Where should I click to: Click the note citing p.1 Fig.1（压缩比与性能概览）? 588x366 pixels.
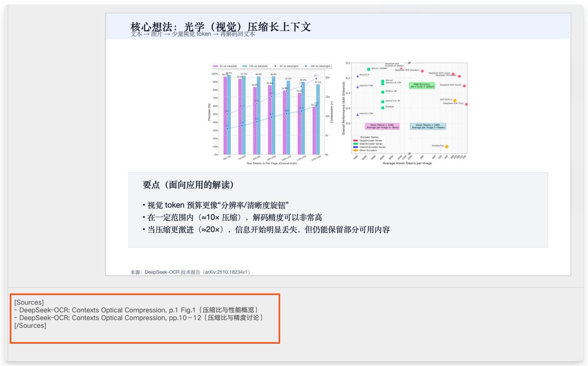pos(136,310)
